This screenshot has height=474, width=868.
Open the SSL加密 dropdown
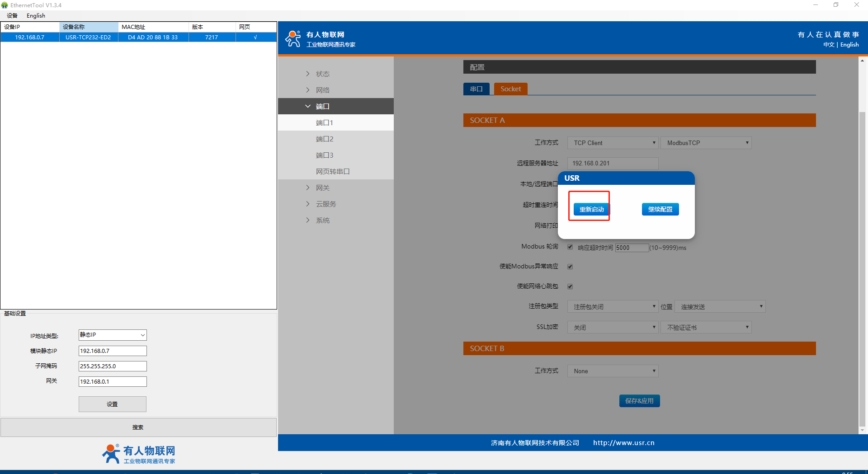613,327
